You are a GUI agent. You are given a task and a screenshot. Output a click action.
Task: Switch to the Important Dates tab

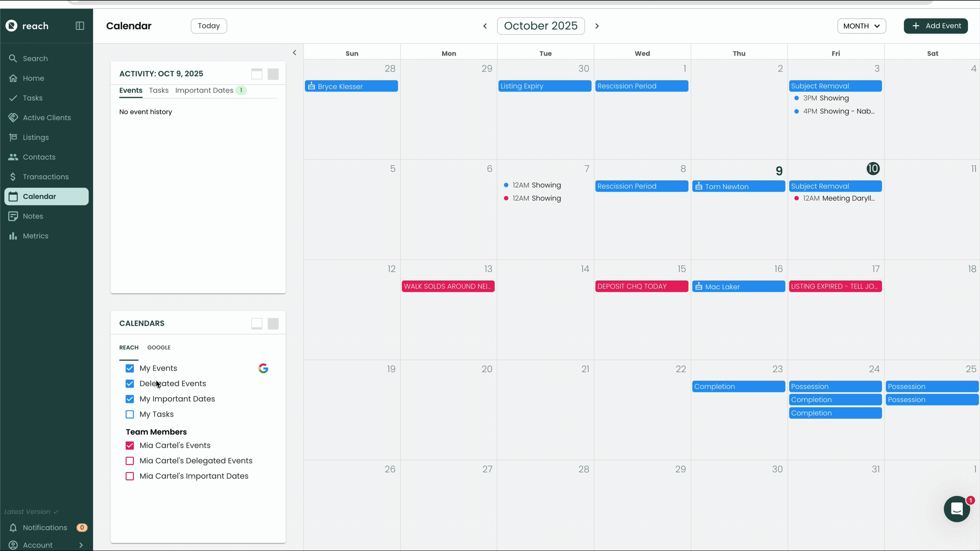click(x=204, y=90)
